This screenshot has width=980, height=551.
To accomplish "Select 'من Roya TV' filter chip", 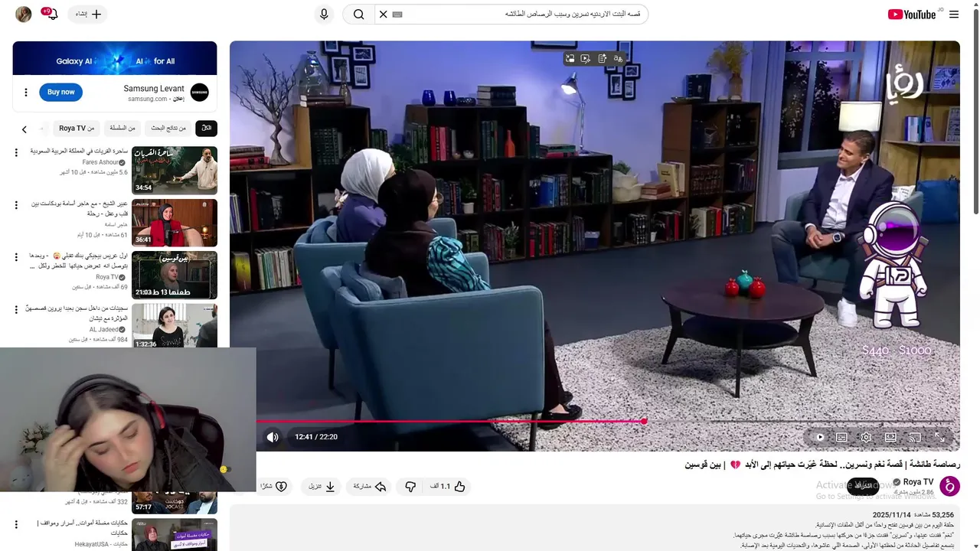I will (x=77, y=129).
